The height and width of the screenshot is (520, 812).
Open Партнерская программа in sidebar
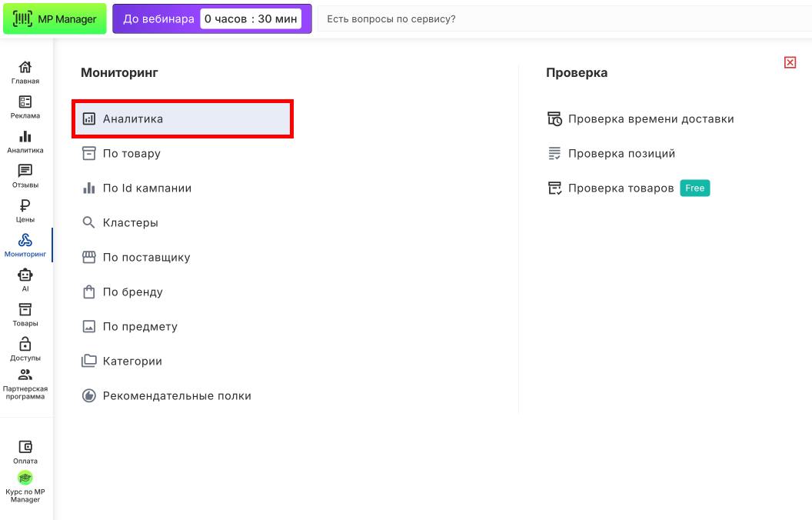[x=25, y=384]
